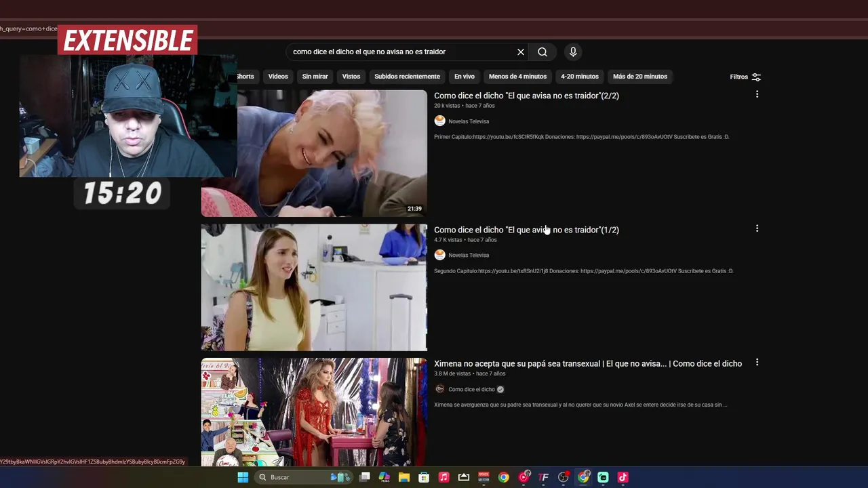Open thumbnail of the (1/2) episode video
Image resolution: width=868 pixels, height=488 pixels.
pyautogui.click(x=314, y=287)
